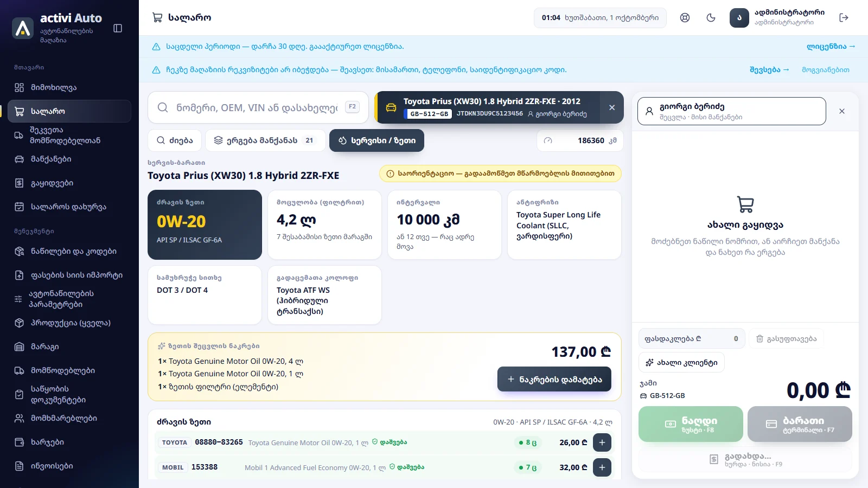
Task: Open მარაგი in sidebar
Action: pos(69,346)
